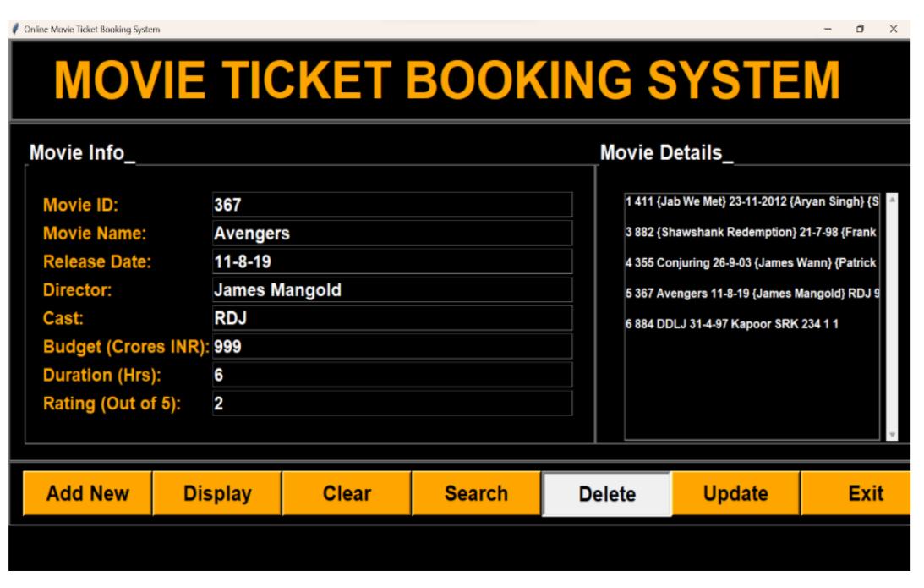924x588 pixels.
Task: Focus the Cast input field
Action: pos(391,318)
